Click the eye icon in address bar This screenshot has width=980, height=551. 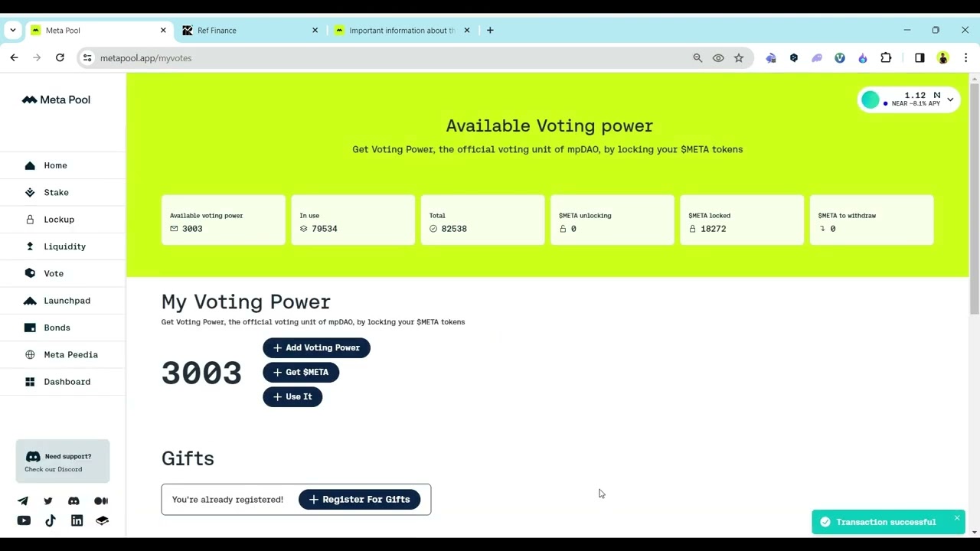pos(718,58)
